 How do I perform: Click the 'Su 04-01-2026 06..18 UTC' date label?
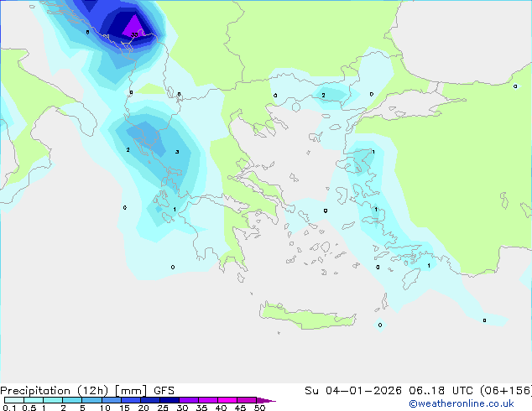[x=389, y=391]
